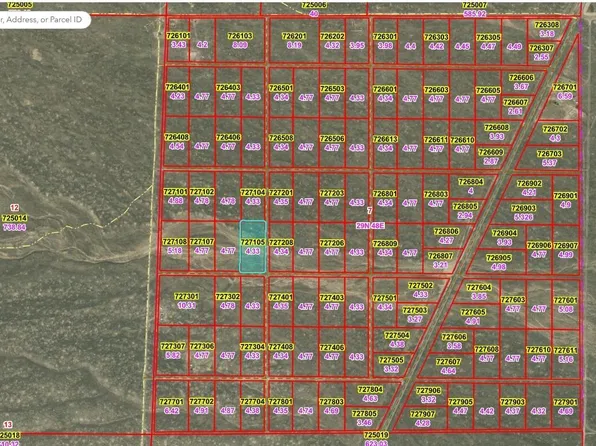Viewport: 596px width, 446px height.
Task: Pick parcel label 727107
Action: (x=202, y=242)
